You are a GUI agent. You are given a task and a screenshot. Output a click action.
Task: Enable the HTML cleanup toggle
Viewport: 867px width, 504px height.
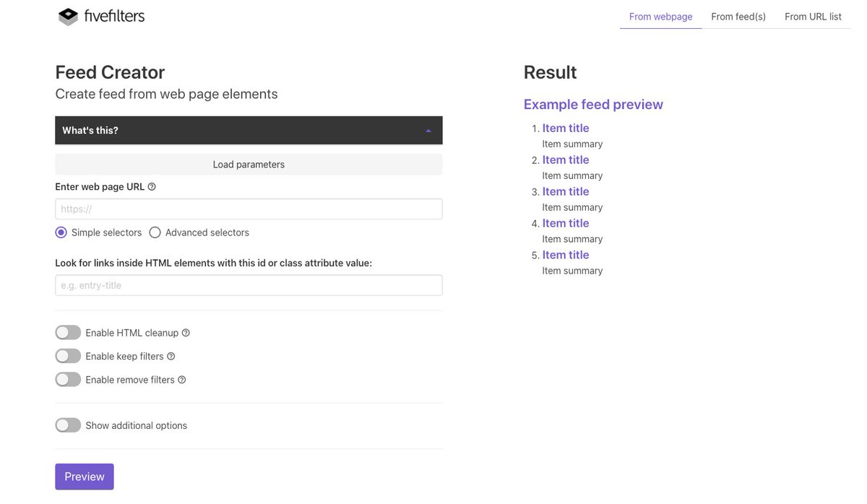[67, 331]
